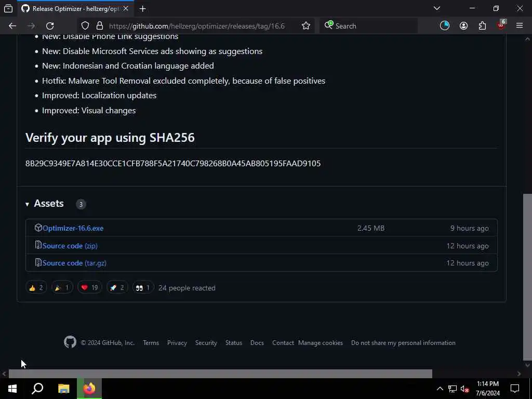This screenshot has height=399, width=532.
Task: List all tabs dropdown arrow
Action: pyautogui.click(x=436, y=8)
